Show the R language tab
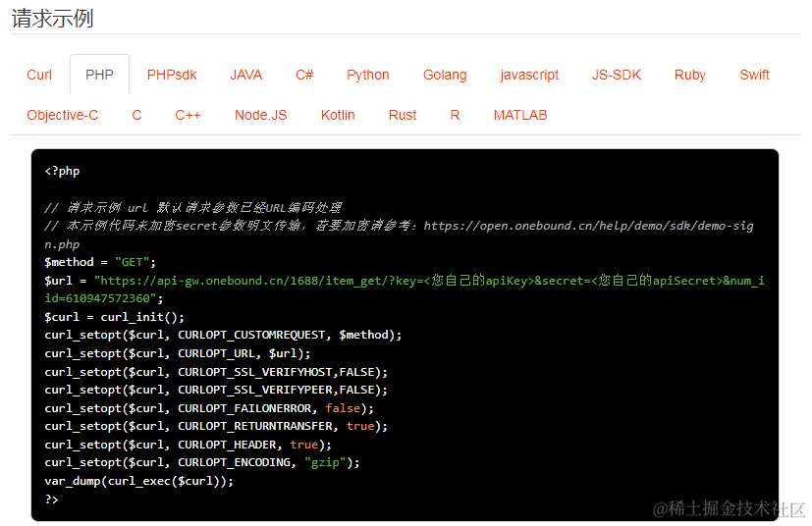The image size is (812, 526). 455,115
